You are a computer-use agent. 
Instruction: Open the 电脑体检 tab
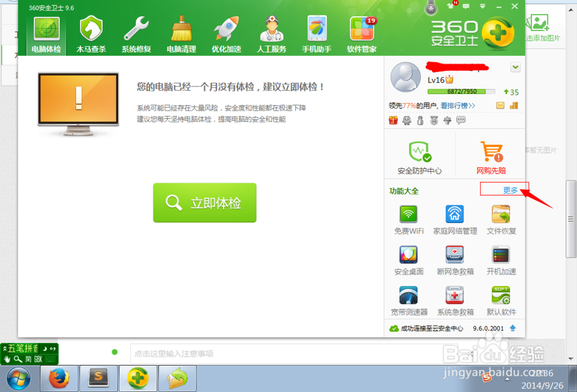(46, 35)
